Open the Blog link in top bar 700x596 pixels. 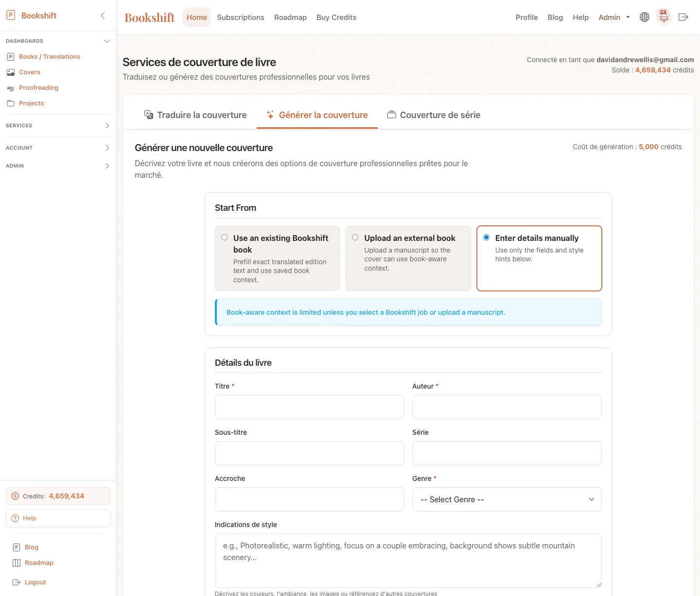(555, 17)
